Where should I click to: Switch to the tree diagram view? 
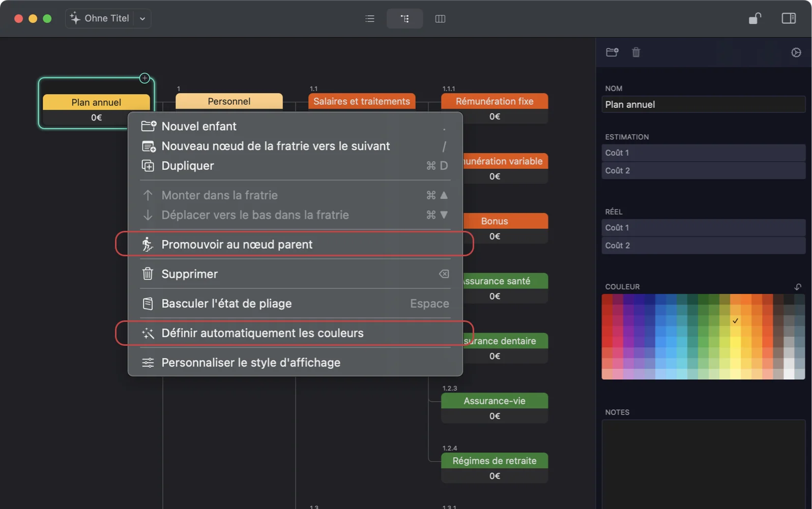(404, 19)
